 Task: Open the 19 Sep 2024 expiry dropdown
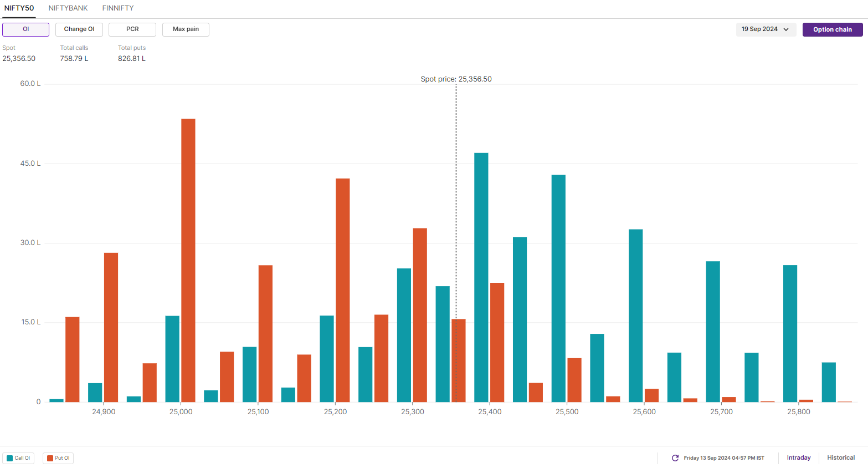[x=766, y=29]
